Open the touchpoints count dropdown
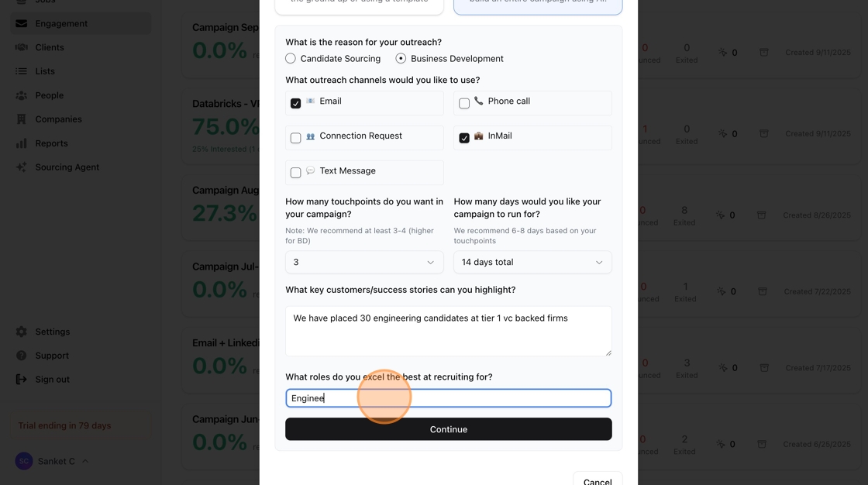 364,263
